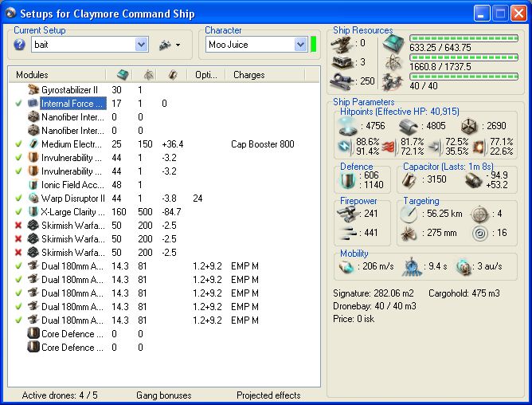This screenshot has height=405, width=532.
Task: Toggle the Medium Electrochemical booster checkmark
Action: (x=19, y=144)
